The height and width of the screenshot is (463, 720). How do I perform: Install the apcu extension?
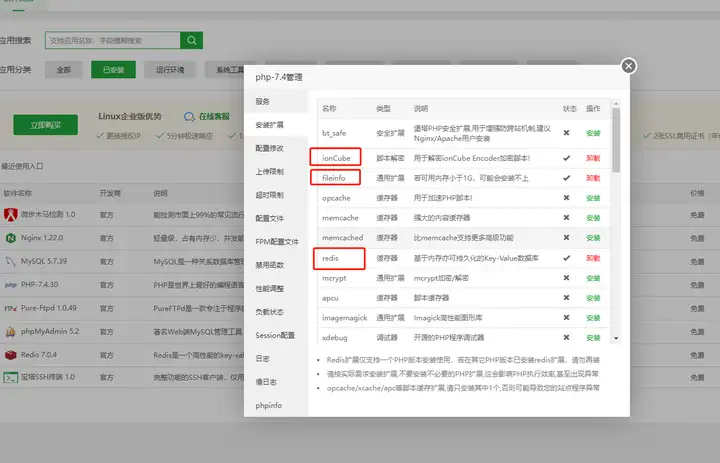pos(593,298)
